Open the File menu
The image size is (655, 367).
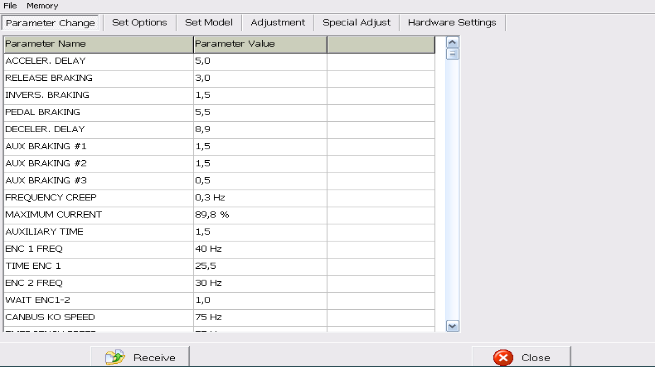click(x=10, y=6)
